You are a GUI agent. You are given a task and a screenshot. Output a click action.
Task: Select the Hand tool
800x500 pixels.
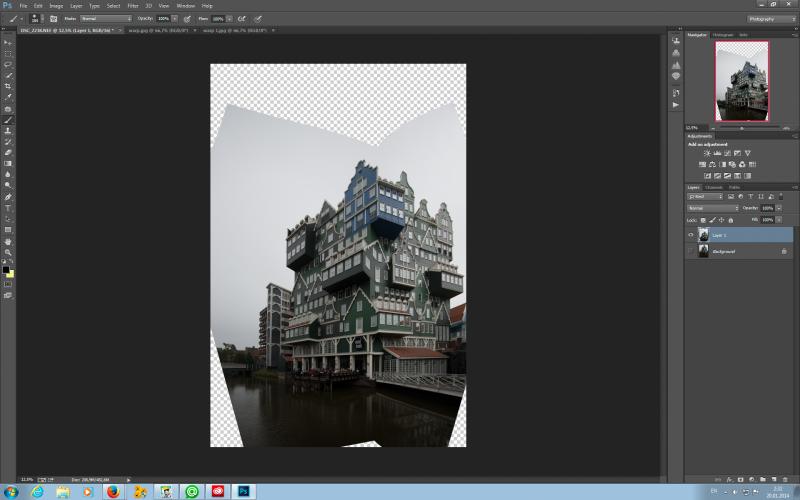[8, 241]
